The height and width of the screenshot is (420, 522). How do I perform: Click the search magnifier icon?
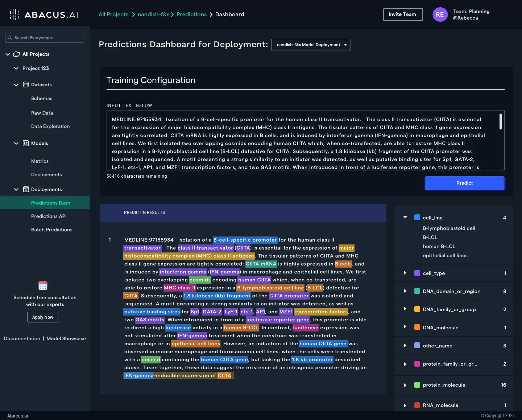click(10, 38)
